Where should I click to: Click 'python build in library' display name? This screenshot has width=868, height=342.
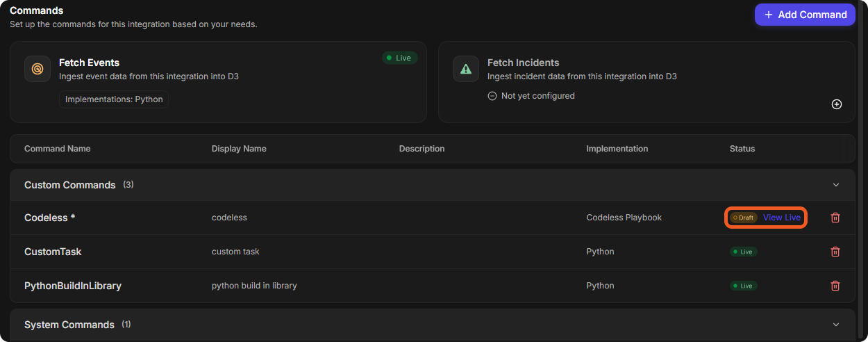[254, 286]
